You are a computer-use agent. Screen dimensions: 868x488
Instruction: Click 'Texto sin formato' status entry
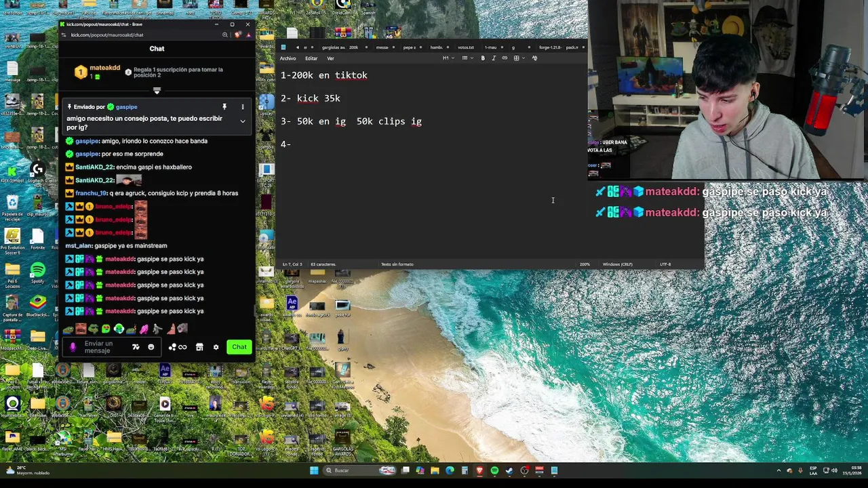point(397,264)
